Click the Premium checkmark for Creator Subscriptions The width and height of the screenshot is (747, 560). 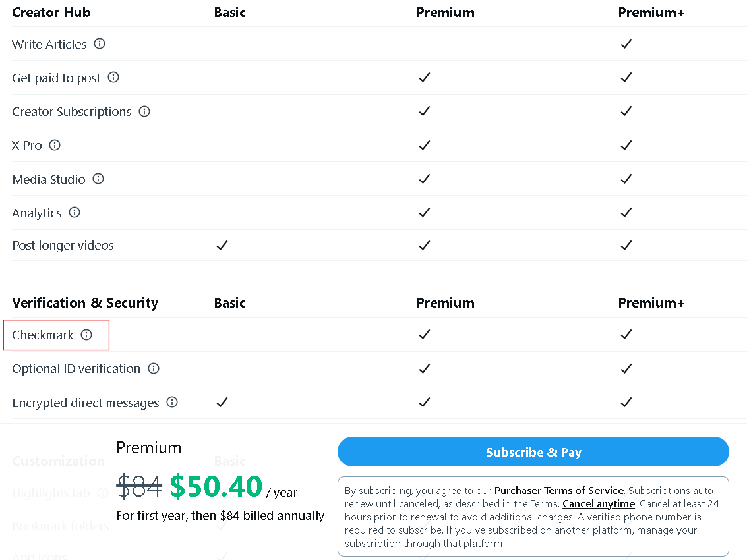click(424, 111)
